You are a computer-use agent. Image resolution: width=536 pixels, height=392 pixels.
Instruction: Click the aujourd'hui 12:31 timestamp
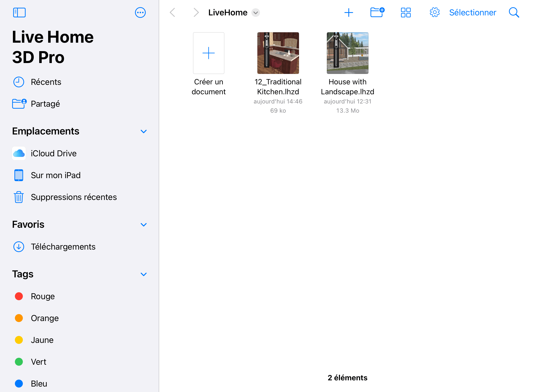348,101
